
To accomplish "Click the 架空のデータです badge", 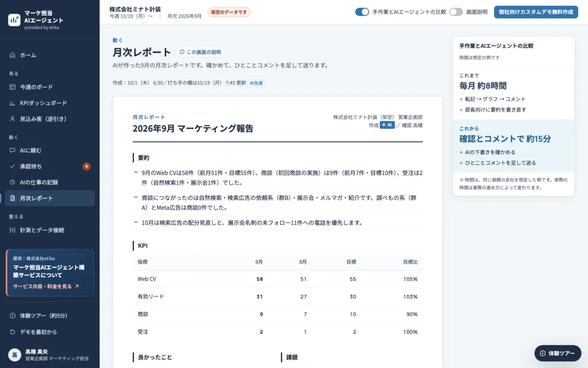I will [x=229, y=12].
